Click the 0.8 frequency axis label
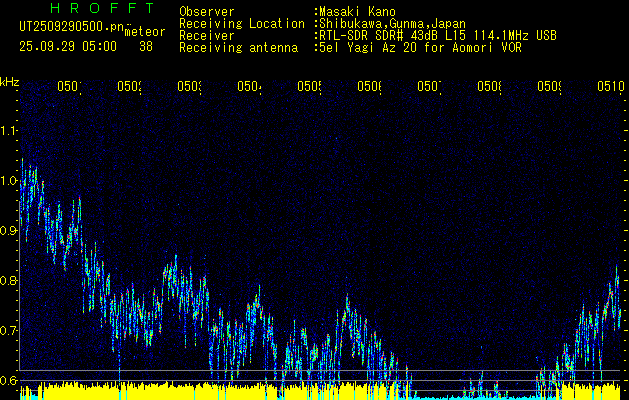Screen dimensions: 629x400 click(x=9, y=280)
